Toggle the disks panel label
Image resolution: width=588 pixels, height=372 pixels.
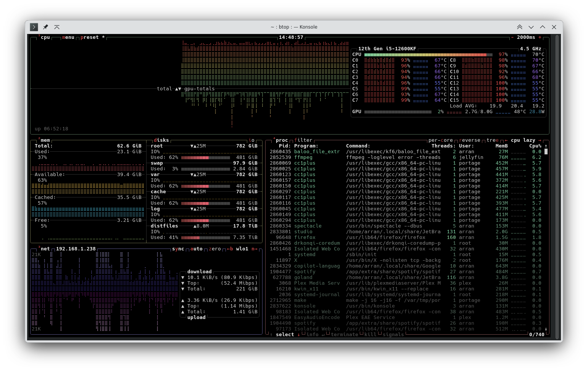[x=161, y=140]
